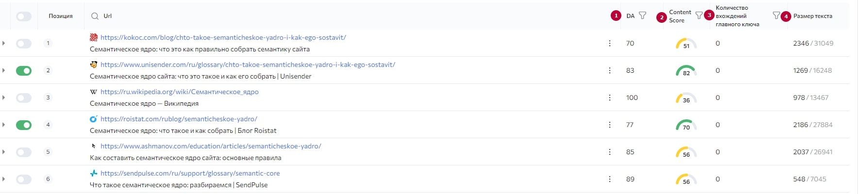Image resolution: width=868 pixels, height=194 pixels.
Task: Enable the toggle for kokoc.com row
Action: pos(23,44)
